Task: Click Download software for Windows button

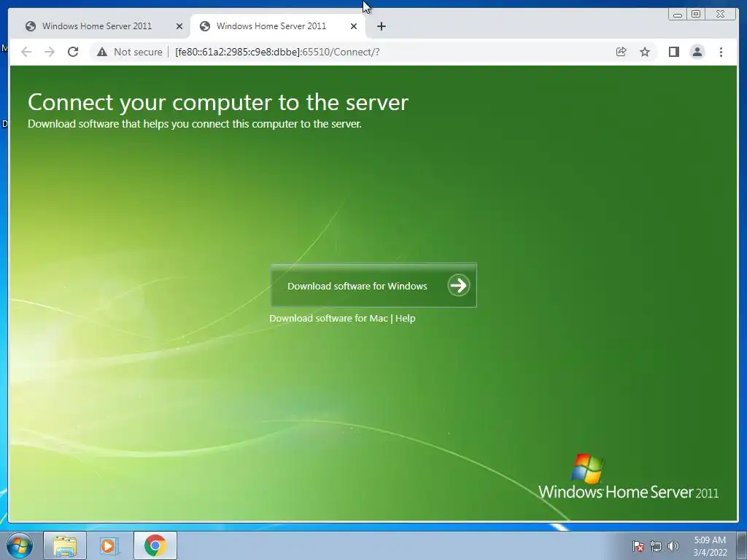Action: pos(373,286)
